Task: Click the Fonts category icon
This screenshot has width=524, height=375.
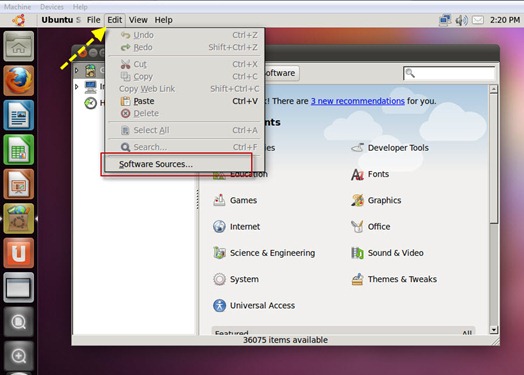Action: point(357,174)
